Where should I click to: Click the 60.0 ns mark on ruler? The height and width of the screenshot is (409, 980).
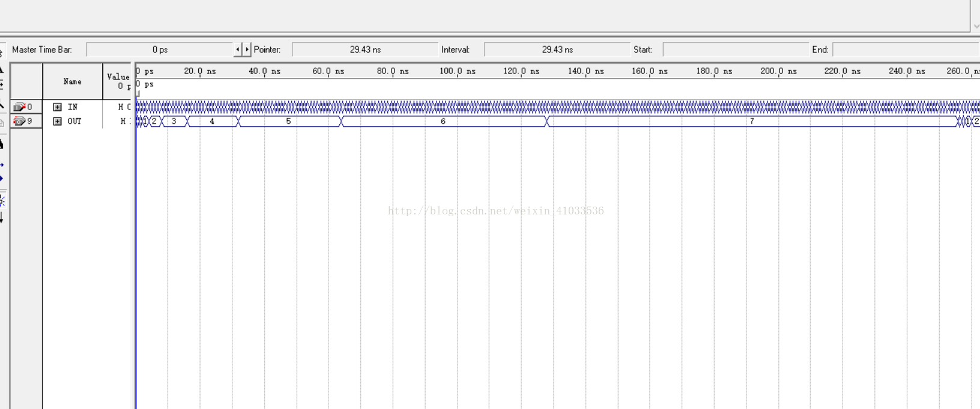pyautogui.click(x=328, y=71)
